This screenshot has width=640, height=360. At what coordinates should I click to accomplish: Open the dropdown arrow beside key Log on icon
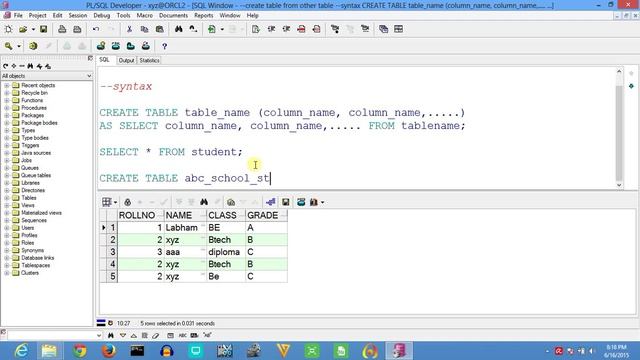pyautogui.click(x=19, y=46)
